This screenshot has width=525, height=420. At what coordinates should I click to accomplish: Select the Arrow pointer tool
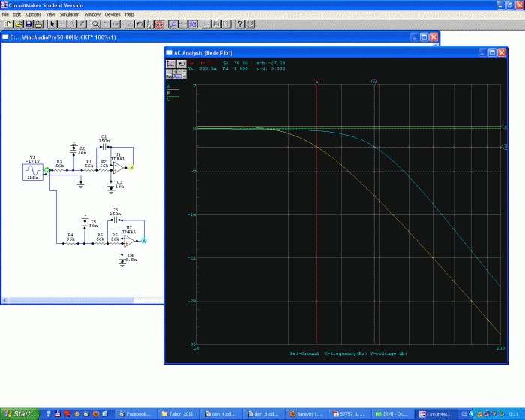(x=52, y=24)
